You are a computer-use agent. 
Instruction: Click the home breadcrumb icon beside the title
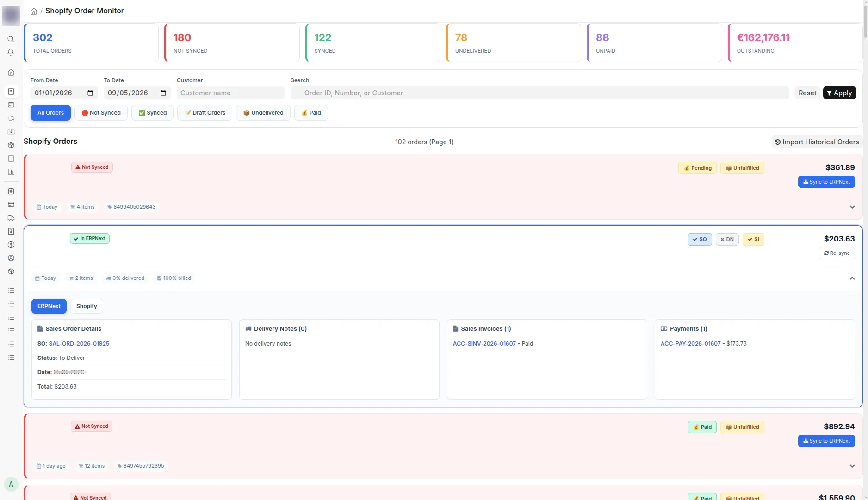tap(34, 11)
